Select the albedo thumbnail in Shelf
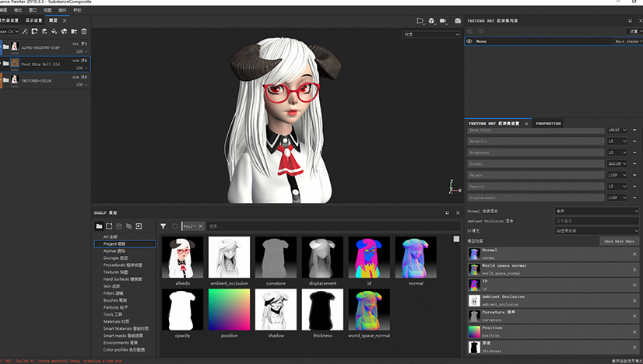Viewport: 643px width, 364px height. [x=182, y=257]
